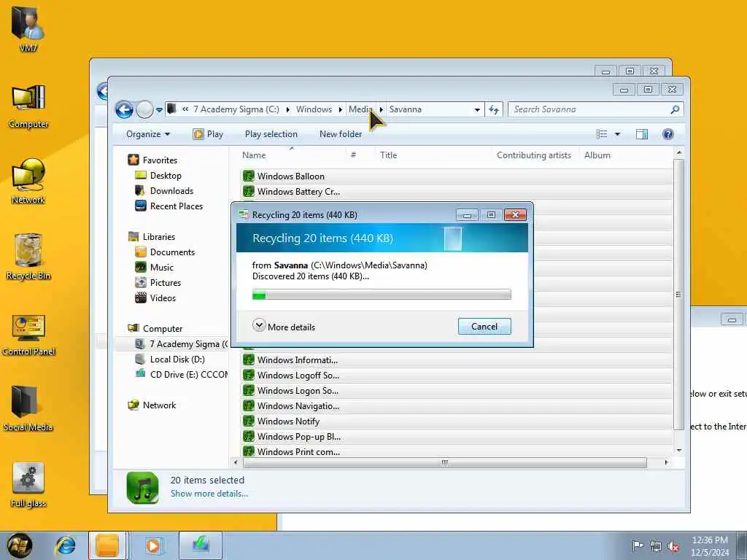The height and width of the screenshot is (560, 747).
Task: Refresh the Savanna folder view
Action: coord(494,109)
